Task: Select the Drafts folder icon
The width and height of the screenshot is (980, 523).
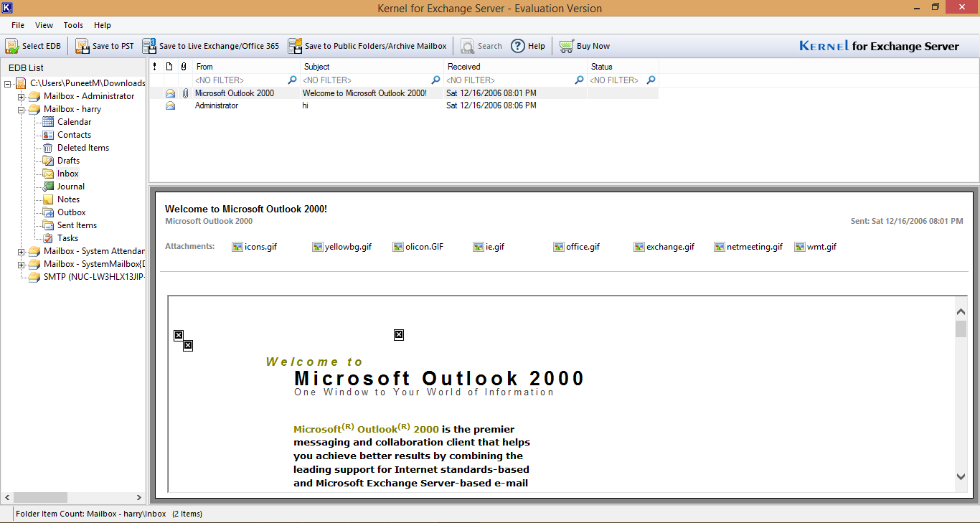Action: 48,161
